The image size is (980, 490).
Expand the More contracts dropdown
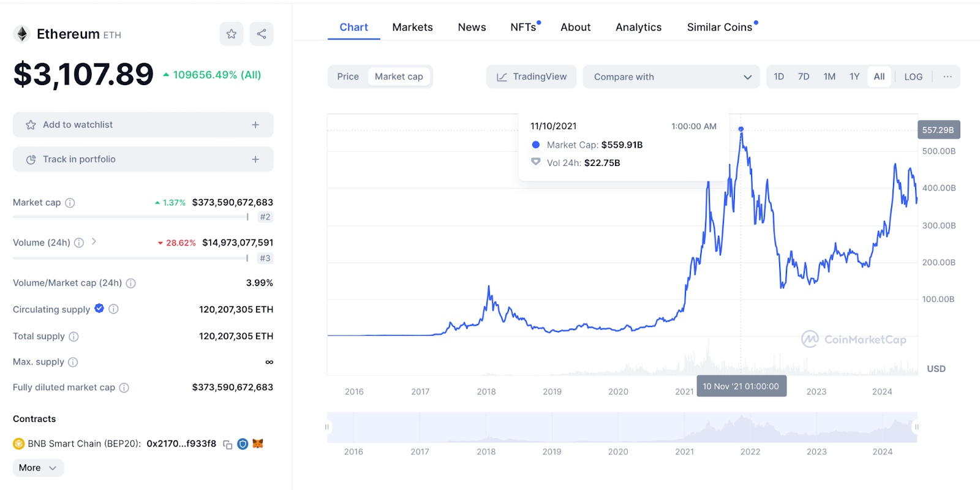click(x=38, y=468)
